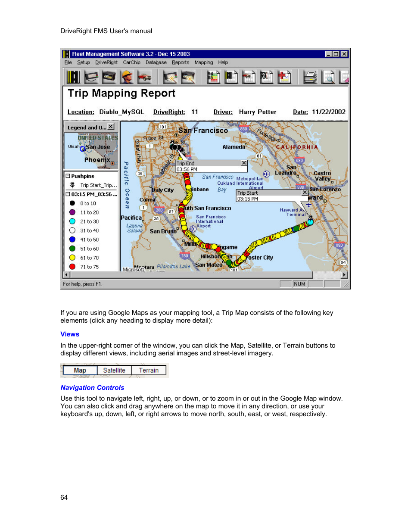
Task: Switch to the Satellite view button
Action: [x=114, y=370]
